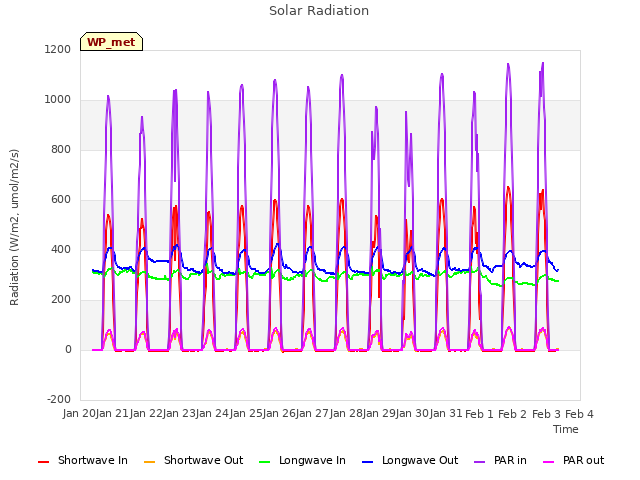The height and width of the screenshot is (480, 640).
Task: Toggle Longwave Out legend entry
Action: click(x=410, y=460)
